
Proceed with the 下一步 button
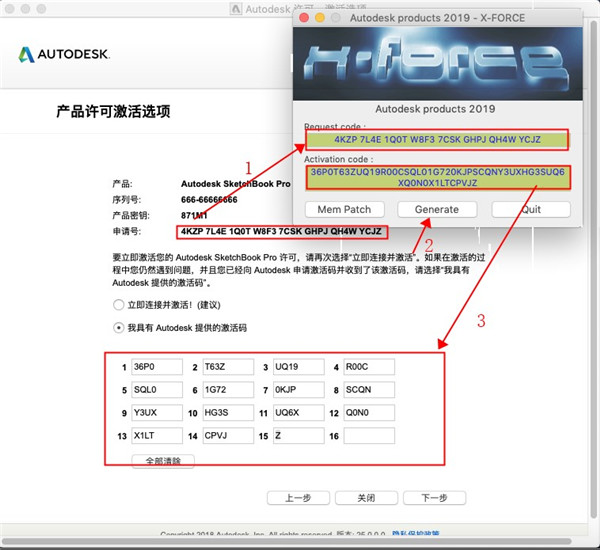[x=434, y=498]
